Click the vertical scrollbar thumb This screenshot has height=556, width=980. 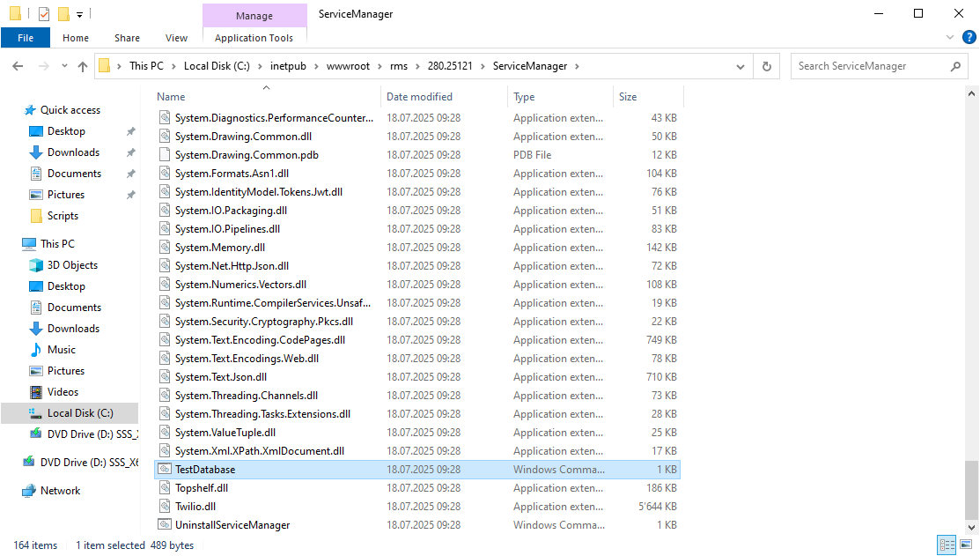pyautogui.click(x=970, y=490)
